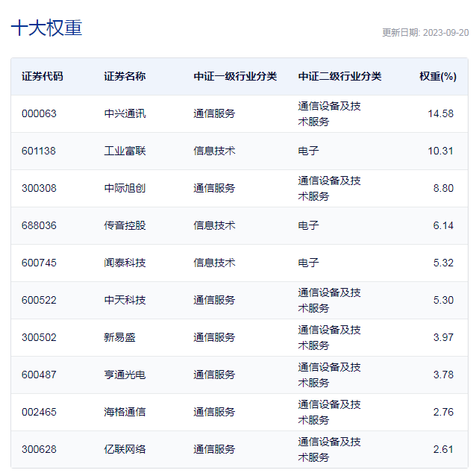Click weight value 3.78
This screenshot has height=476, width=476.
coord(443,375)
